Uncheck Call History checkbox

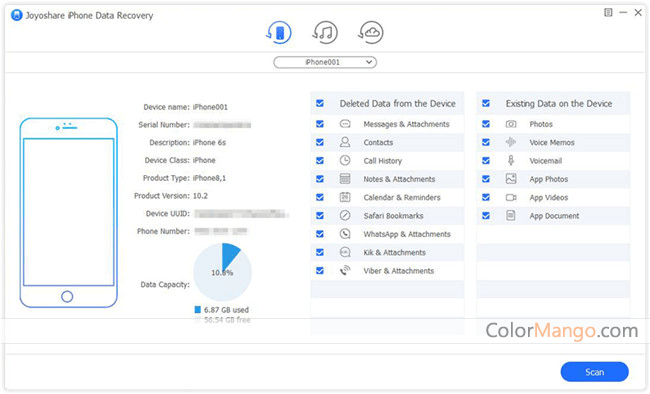click(x=320, y=161)
